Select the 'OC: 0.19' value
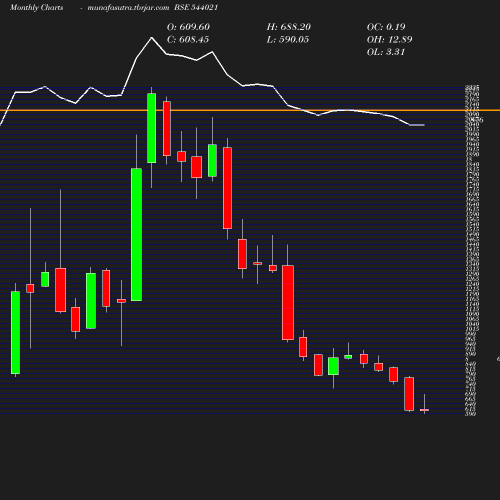 pos(386,27)
